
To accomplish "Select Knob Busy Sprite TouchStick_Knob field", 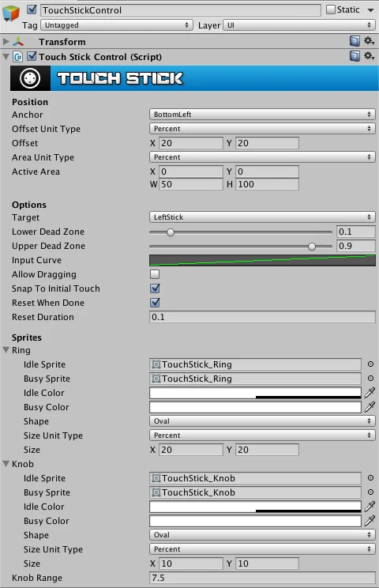I will 255,492.
